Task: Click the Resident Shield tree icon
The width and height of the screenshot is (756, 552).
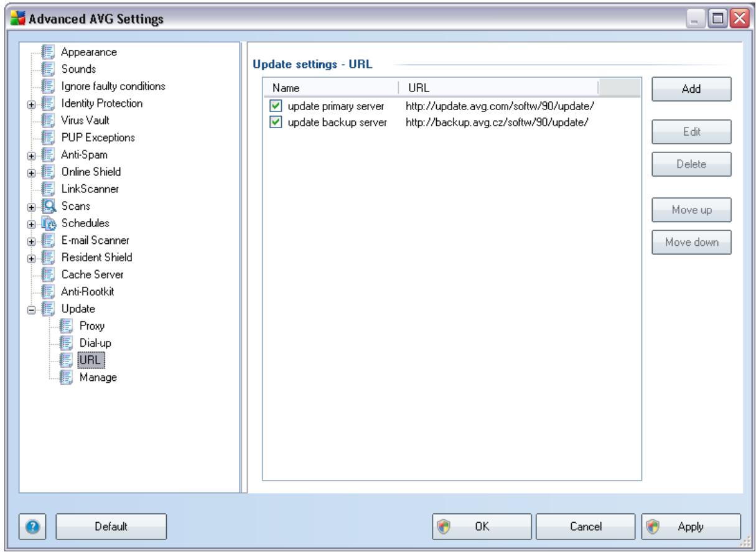Action: (x=49, y=257)
